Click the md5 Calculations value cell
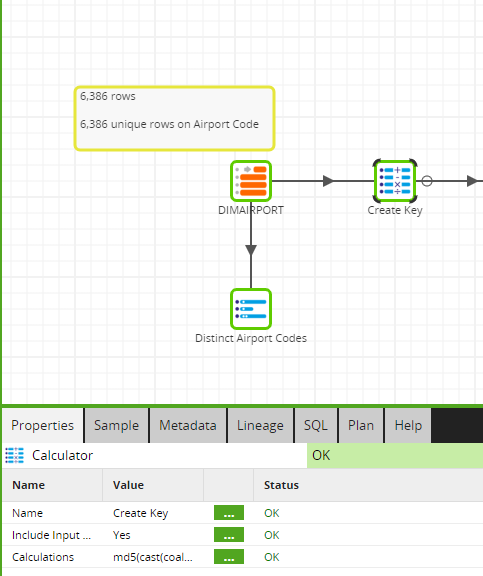The height and width of the screenshot is (576, 483). [x=153, y=557]
